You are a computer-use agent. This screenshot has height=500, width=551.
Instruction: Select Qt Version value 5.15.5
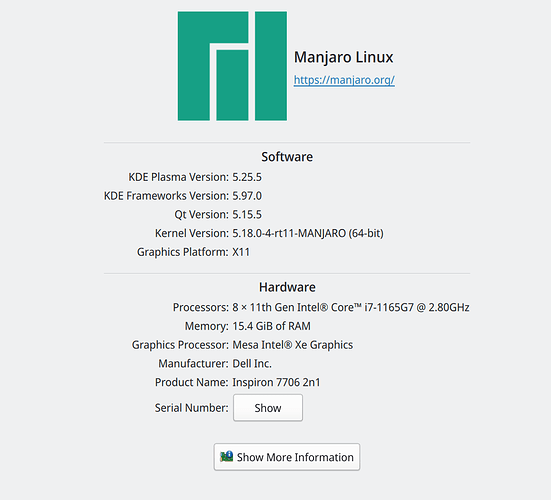coord(247,214)
